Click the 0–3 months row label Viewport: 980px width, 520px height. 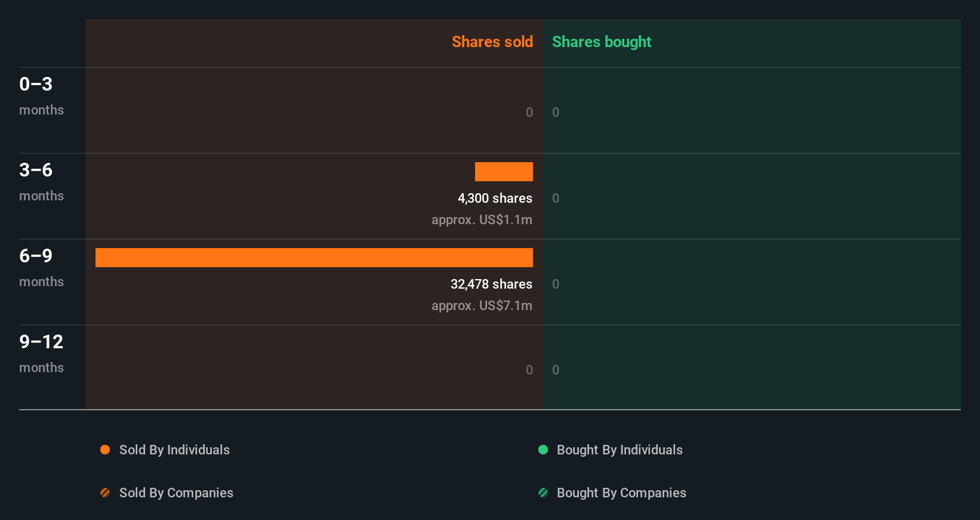pos(41,95)
